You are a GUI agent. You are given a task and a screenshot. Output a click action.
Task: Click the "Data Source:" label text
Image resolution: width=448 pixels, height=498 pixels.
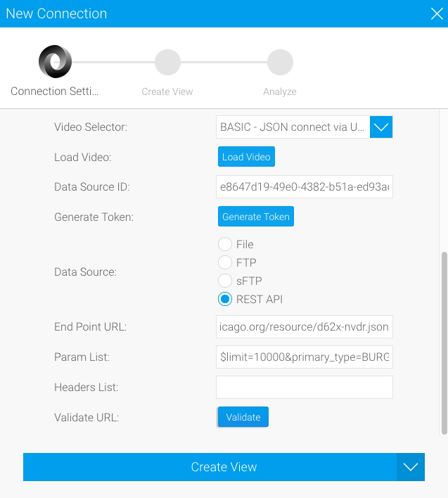click(85, 272)
